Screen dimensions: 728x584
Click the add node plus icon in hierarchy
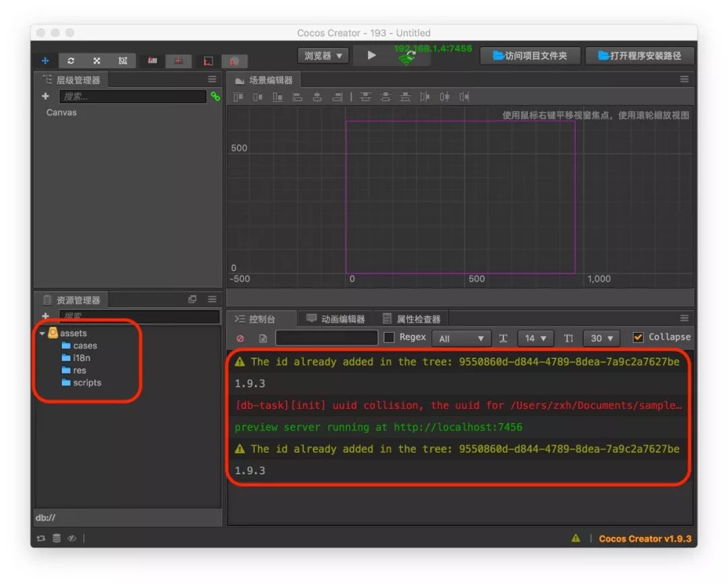45,96
